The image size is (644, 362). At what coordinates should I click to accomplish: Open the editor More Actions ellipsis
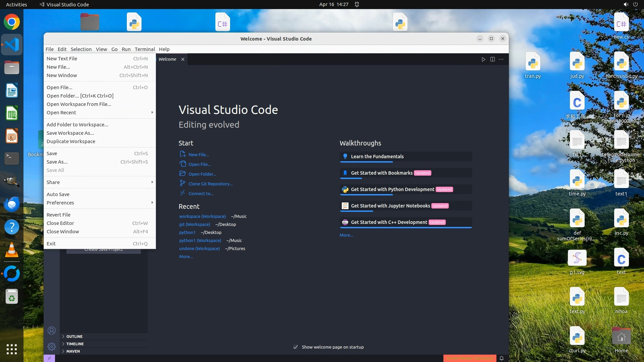click(x=501, y=59)
